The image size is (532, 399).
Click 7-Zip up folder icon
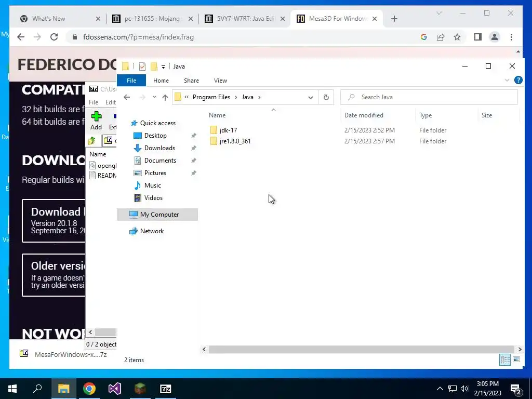[x=92, y=140]
